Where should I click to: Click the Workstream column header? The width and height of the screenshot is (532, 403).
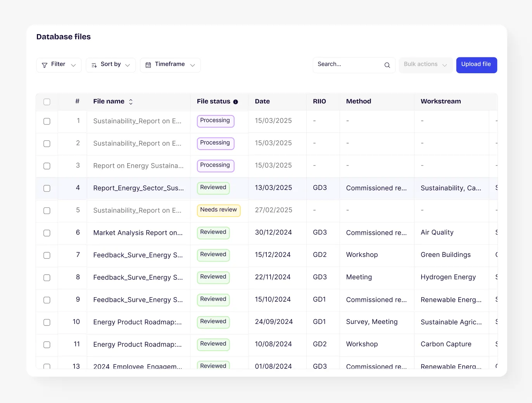(440, 102)
